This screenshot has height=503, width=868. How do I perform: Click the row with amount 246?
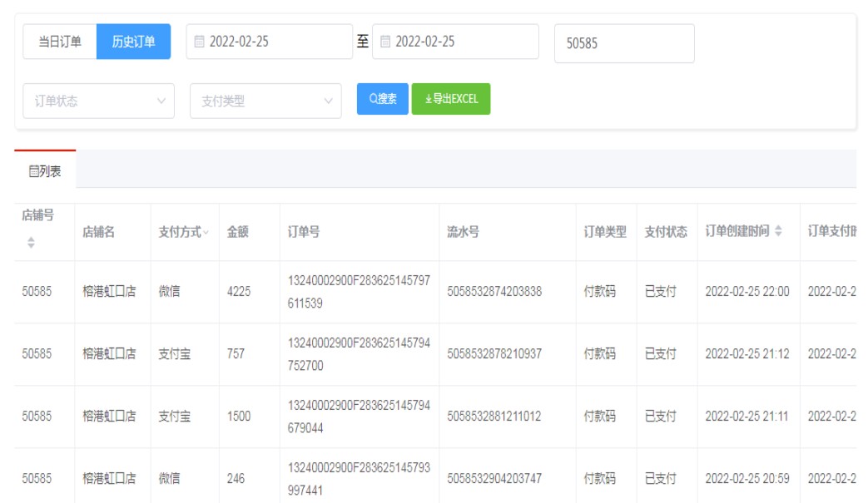[236, 479]
